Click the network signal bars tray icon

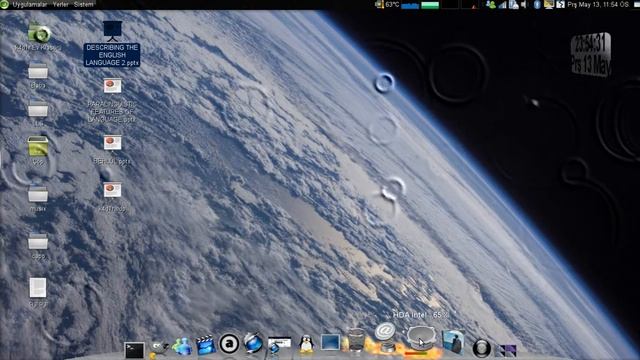click(x=502, y=4)
